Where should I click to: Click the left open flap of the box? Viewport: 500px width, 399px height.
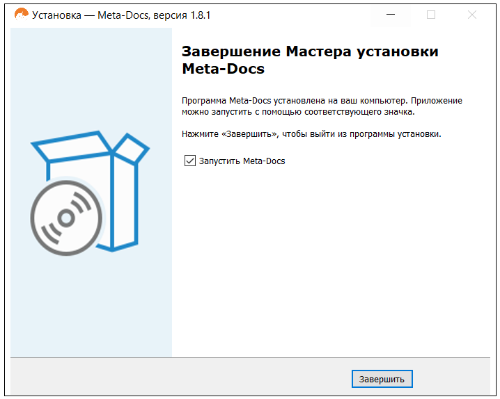[x=72, y=146]
